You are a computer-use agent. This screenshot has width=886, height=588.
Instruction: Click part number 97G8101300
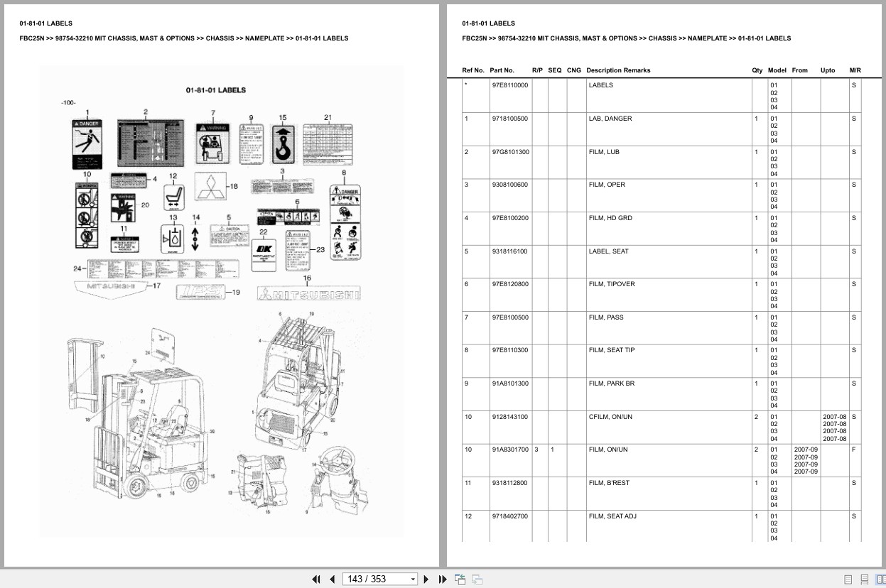tap(509, 152)
